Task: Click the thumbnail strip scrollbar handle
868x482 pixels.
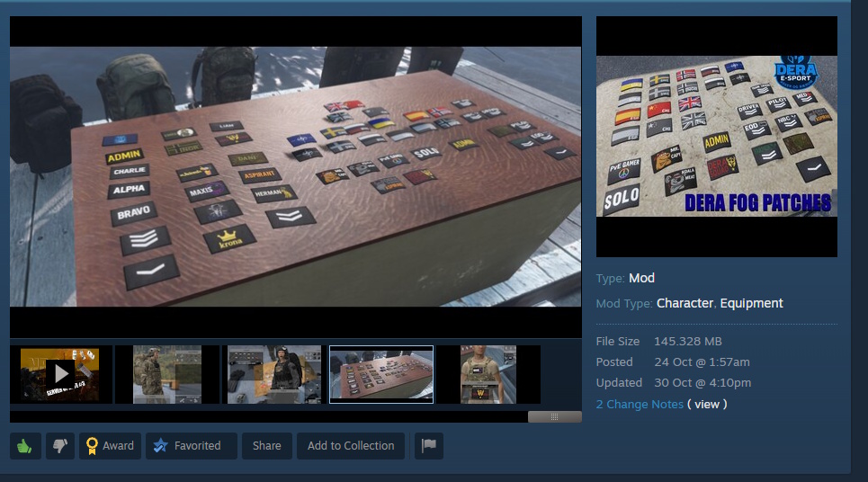Action: [x=555, y=416]
